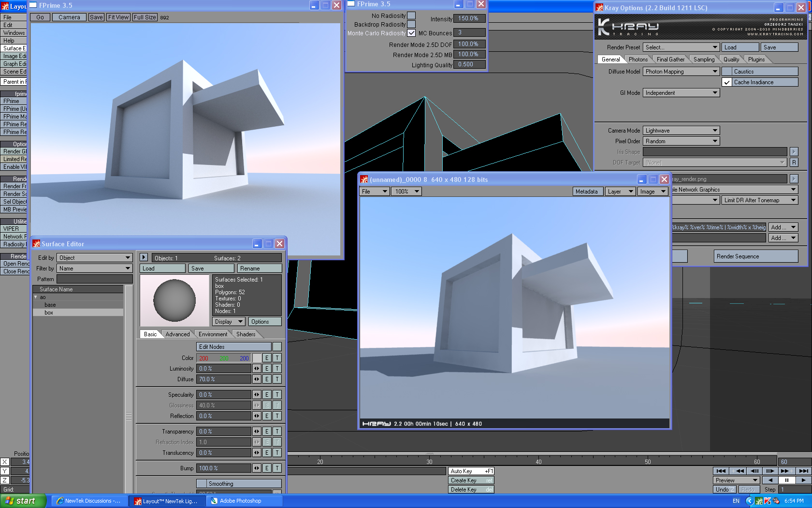812x508 pixels.
Task: Click the Luminosity value arrows spinner
Action: click(x=257, y=369)
